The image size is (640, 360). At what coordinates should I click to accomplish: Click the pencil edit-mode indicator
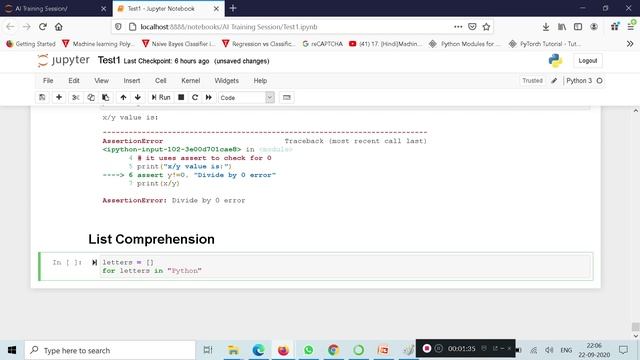coord(554,81)
